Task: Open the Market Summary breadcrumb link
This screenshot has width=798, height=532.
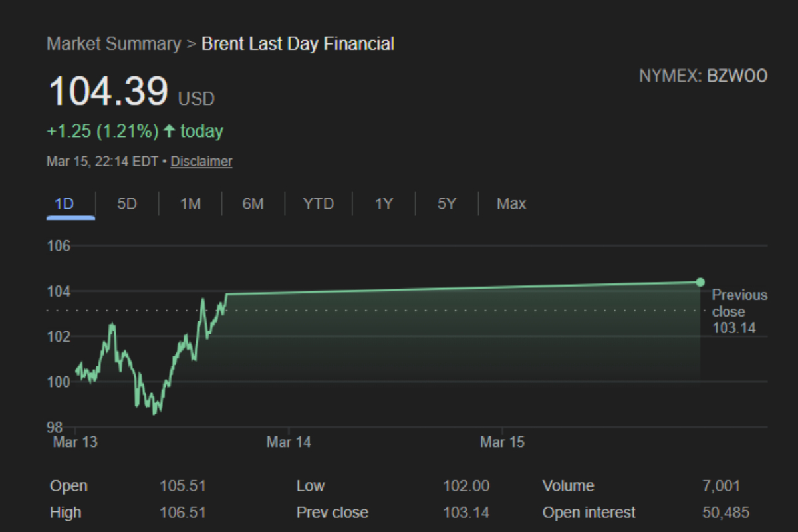Action: pyautogui.click(x=114, y=44)
